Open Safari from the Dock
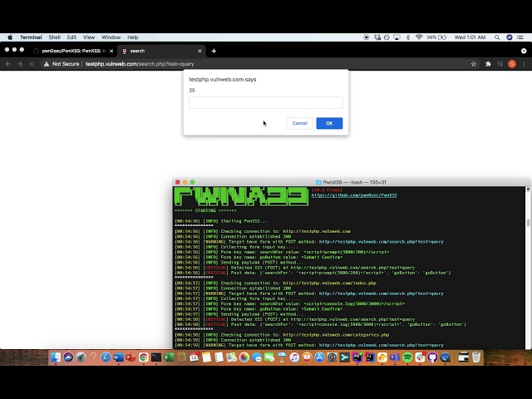Image resolution: width=532 pixels, height=399 pixels. pyautogui.click(x=106, y=357)
